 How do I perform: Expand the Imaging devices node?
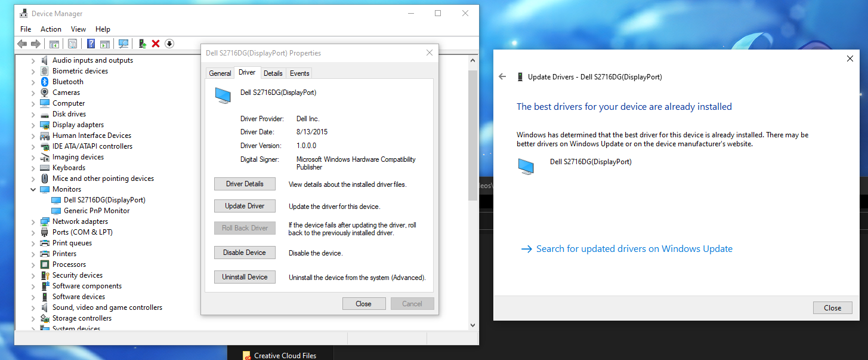pos(33,157)
